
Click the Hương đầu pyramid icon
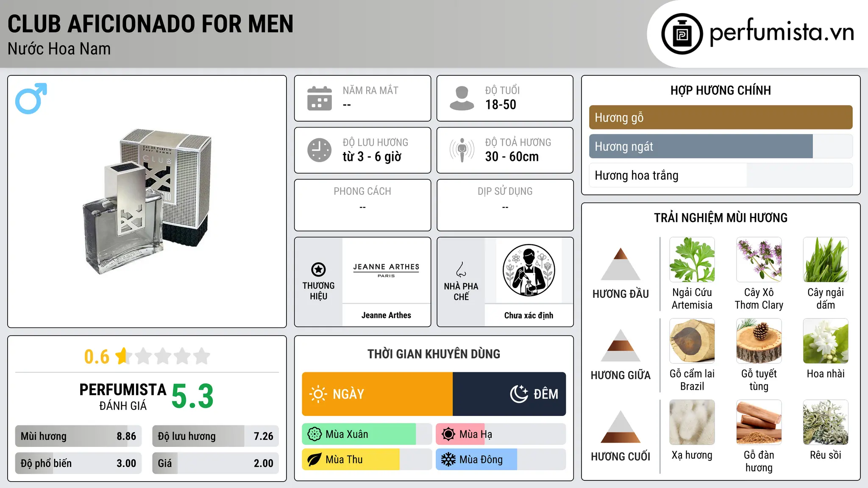620,264
